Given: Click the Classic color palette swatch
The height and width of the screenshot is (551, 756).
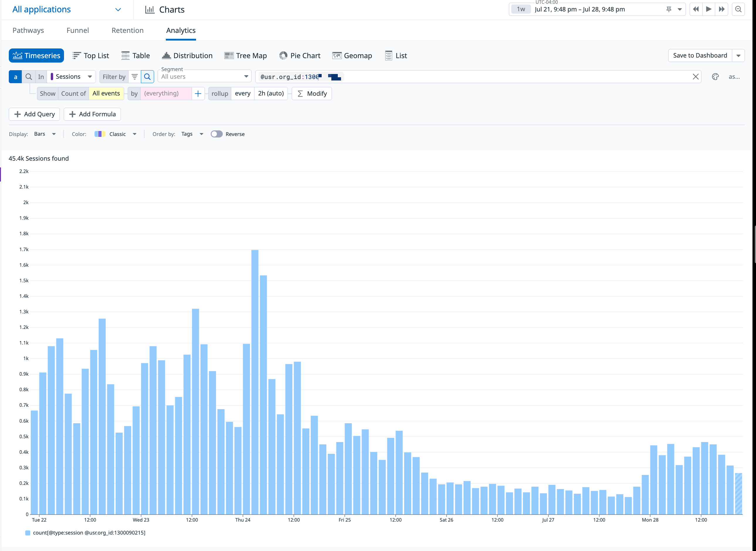Looking at the screenshot, I should coord(100,134).
